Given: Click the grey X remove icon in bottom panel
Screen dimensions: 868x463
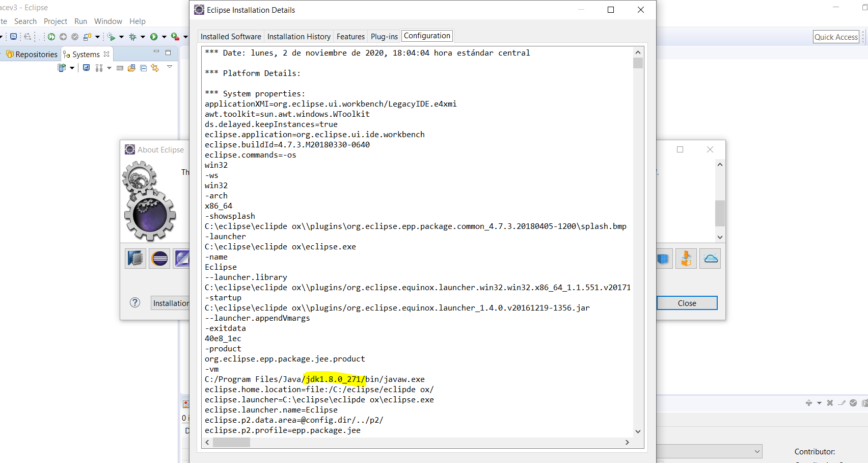Looking at the screenshot, I should (x=830, y=403).
